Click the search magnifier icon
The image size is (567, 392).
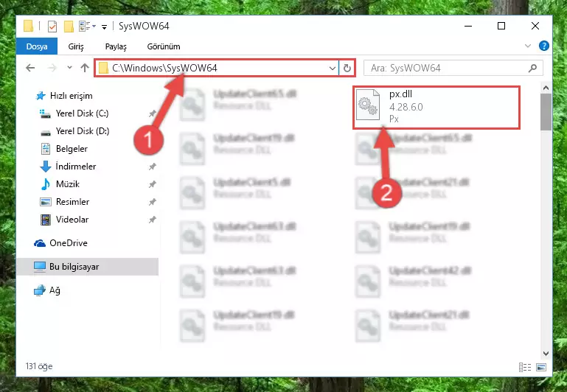coord(532,68)
